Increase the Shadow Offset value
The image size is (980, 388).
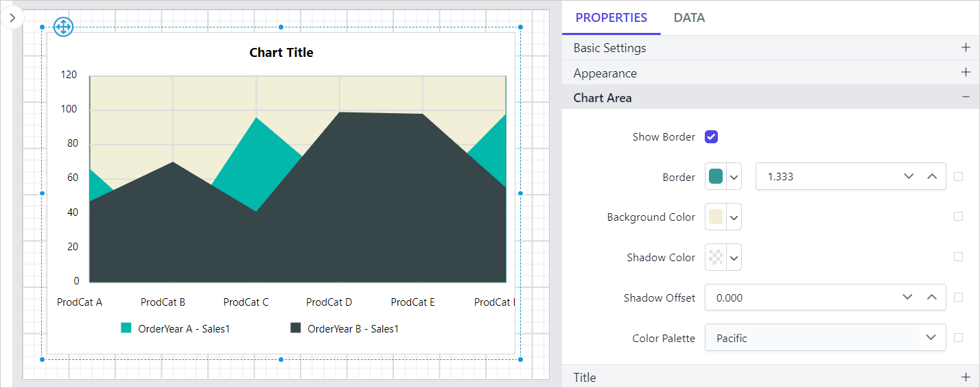[x=931, y=298]
